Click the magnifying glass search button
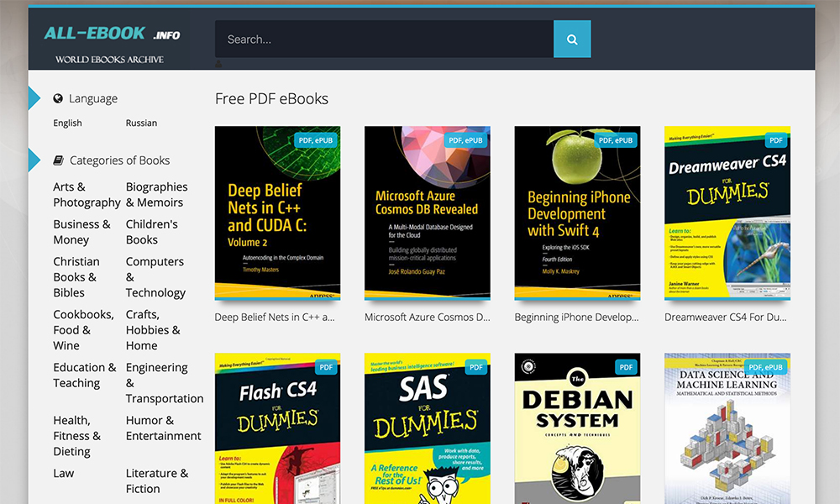 572,39
